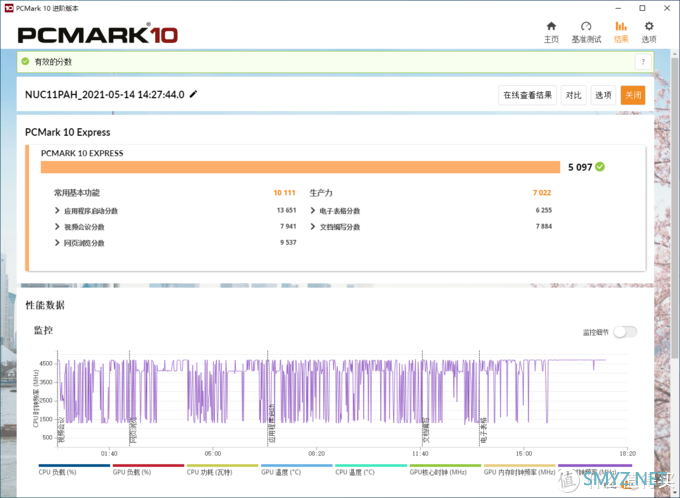Image resolution: width=680 pixels, height=498 pixels.
Task: Click 电子表格 marker on chart
Action: tap(484, 430)
